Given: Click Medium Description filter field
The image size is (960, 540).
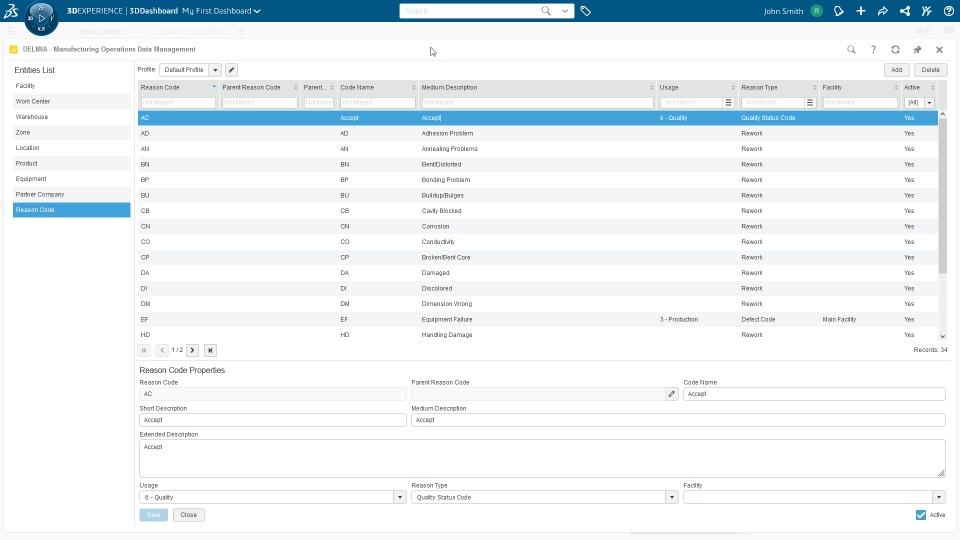Looking at the screenshot, I should coord(537,103).
